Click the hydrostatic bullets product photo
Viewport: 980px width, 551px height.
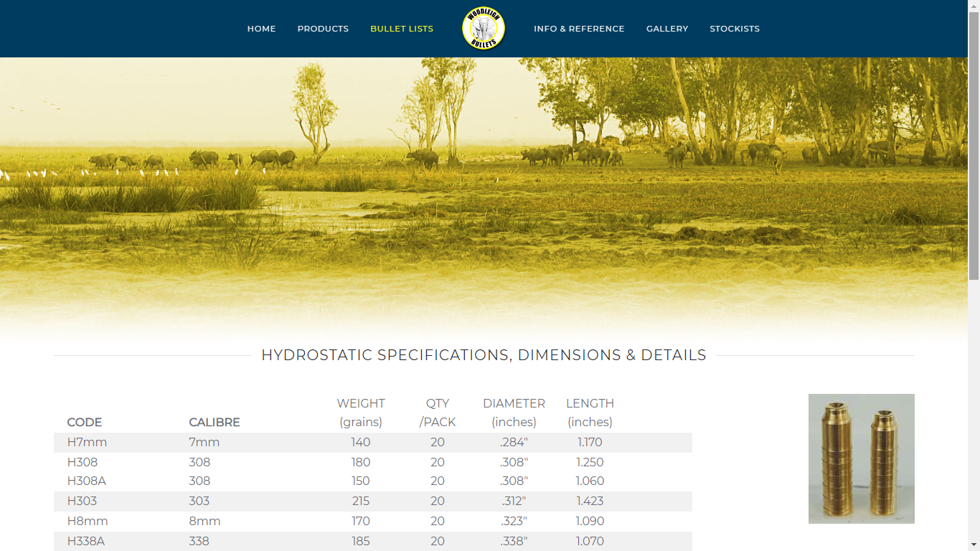[862, 458]
